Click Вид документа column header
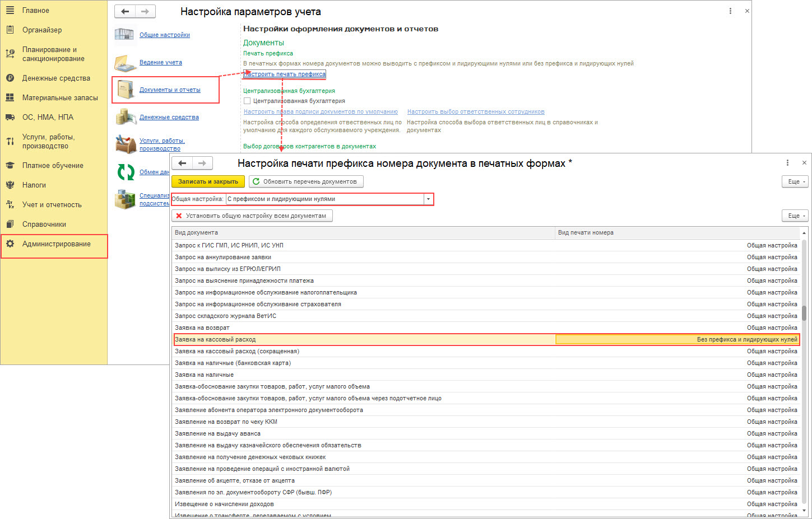Screen dimensions: 812x519 (x=364, y=232)
